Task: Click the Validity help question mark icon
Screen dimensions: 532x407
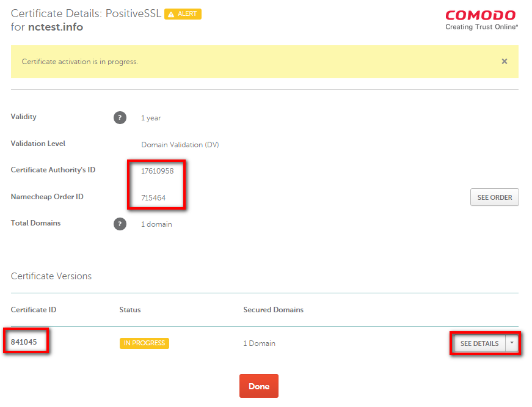Action: tap(120, 118)
